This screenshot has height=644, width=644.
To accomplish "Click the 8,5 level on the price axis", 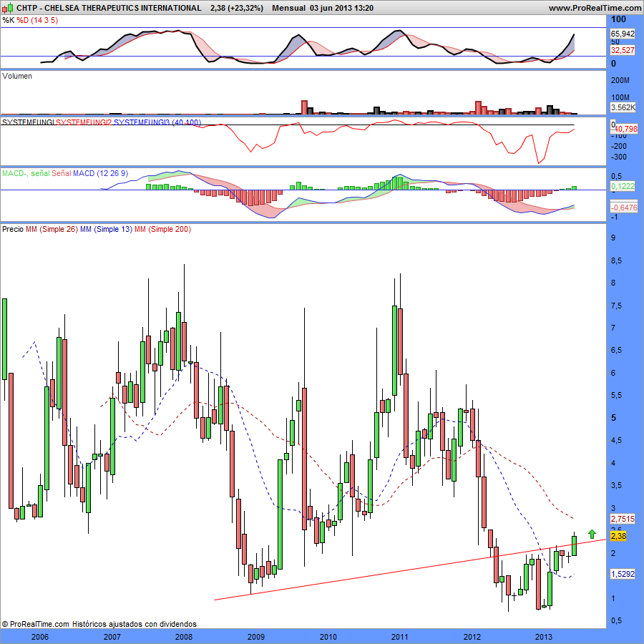I will tap(616, 260).
